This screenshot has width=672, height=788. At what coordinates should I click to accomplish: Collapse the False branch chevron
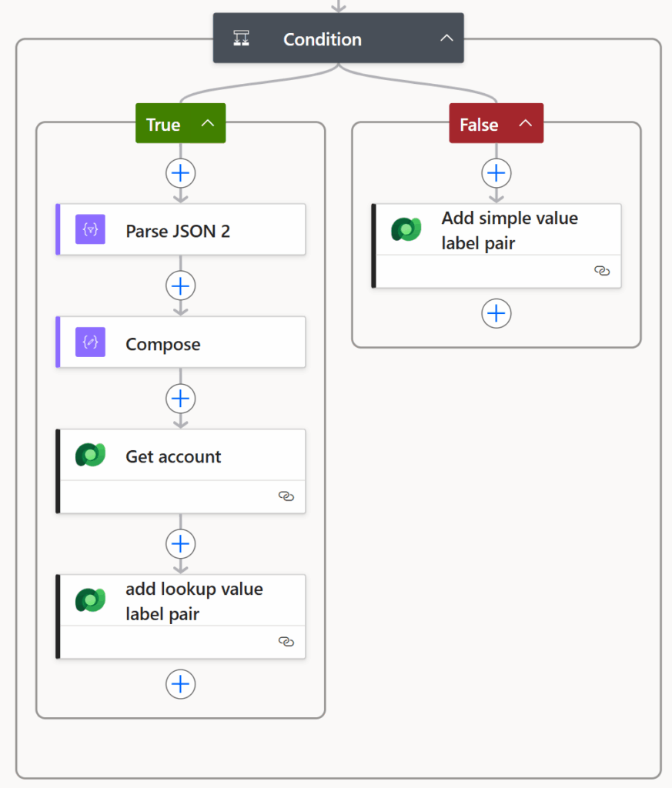click(525, 124)
